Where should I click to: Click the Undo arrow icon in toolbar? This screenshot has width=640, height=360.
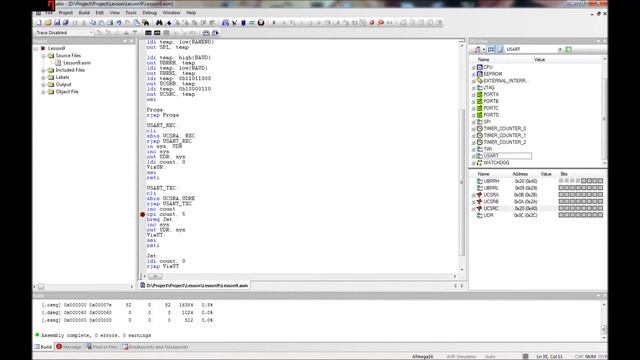point(119,22)
